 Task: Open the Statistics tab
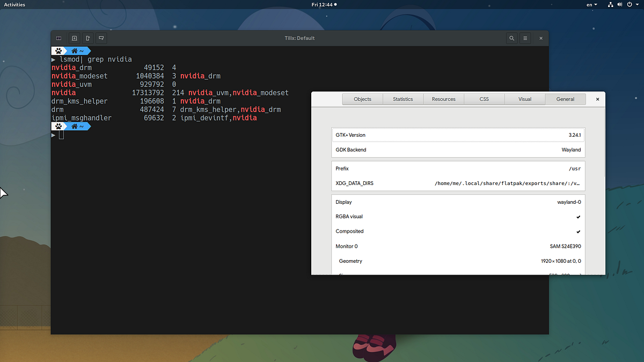coord(402,99)
